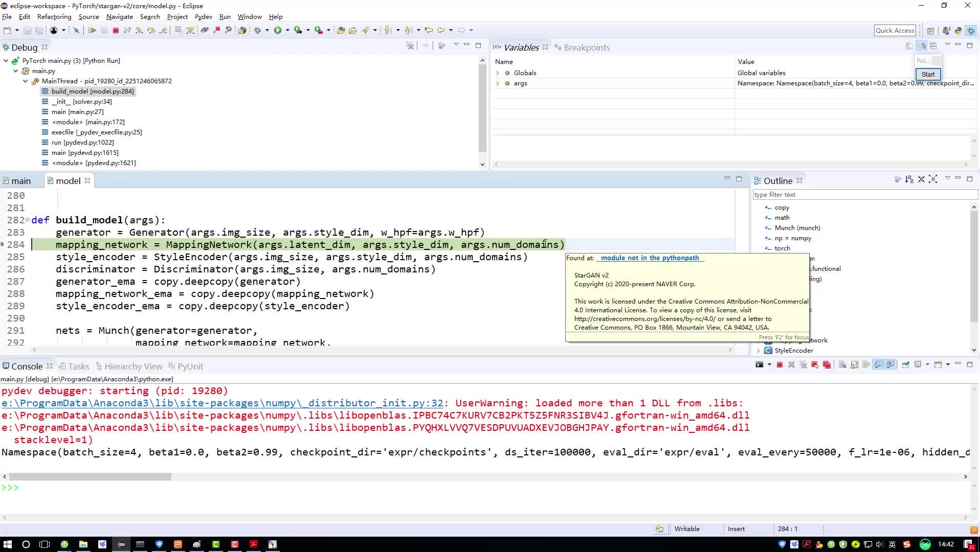Open the Pydev menu

pyautogui.click(x=204, y=17)
